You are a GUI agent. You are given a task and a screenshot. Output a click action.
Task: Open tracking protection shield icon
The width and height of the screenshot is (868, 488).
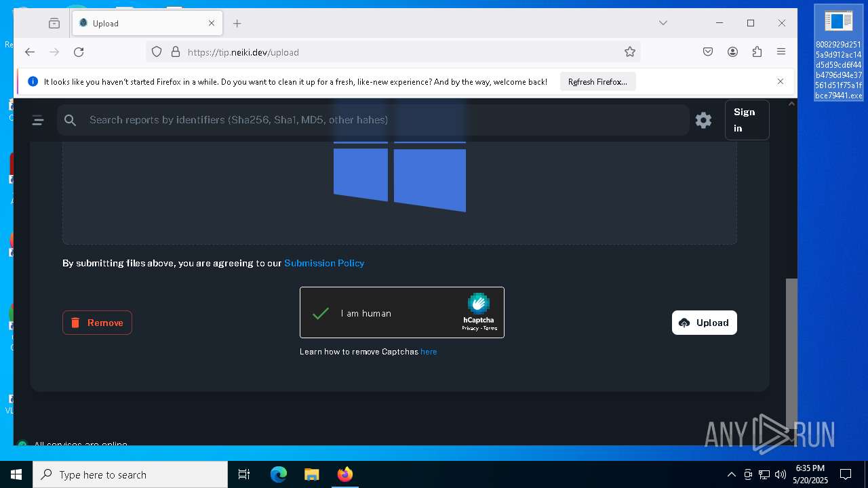click(157, 52)
